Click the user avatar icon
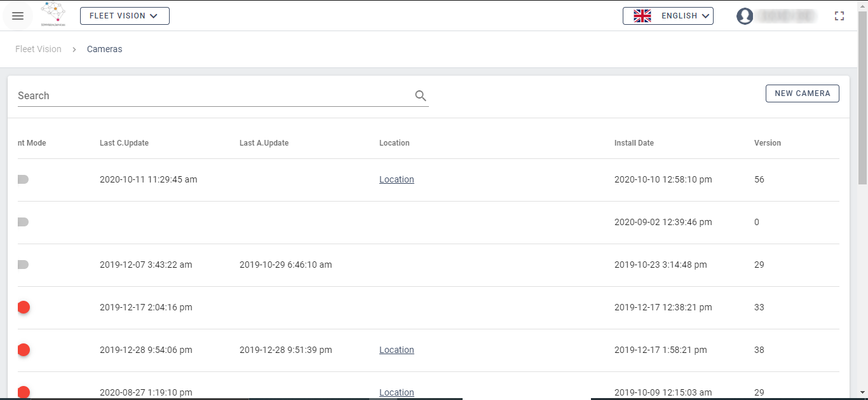 tap(745, 16)
